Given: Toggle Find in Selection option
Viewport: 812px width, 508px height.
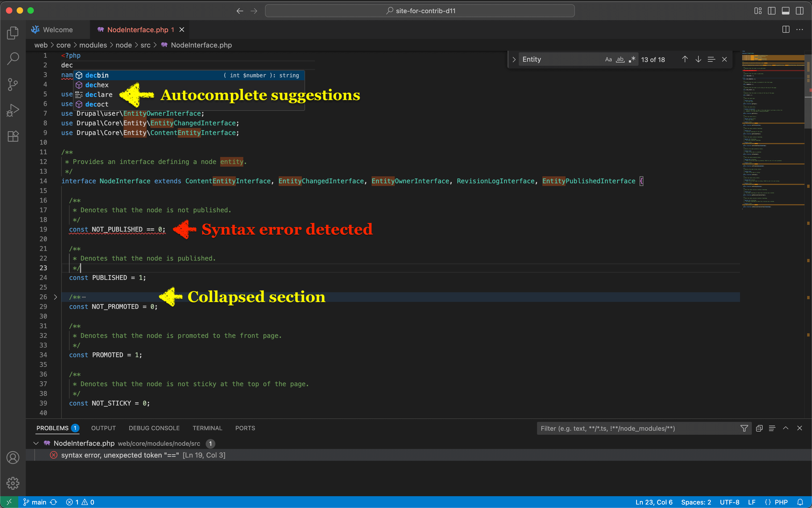Looking at the screenshot, I should (712, 60).
